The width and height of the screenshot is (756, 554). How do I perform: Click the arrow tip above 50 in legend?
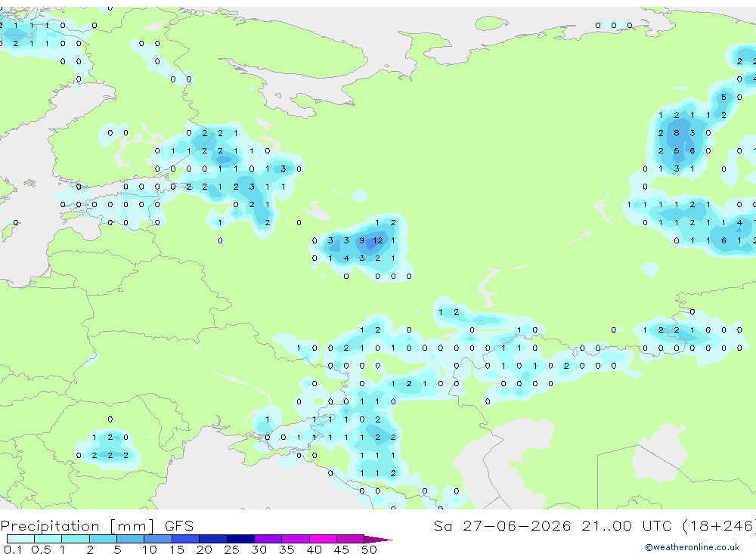tap(378, 540)
